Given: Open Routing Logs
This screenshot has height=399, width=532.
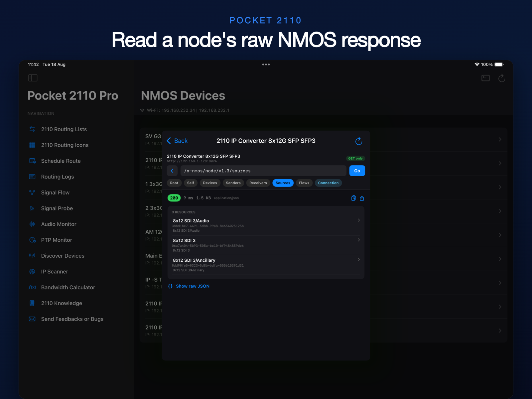Looking at the screenshot, I should [x=58, y=177].
